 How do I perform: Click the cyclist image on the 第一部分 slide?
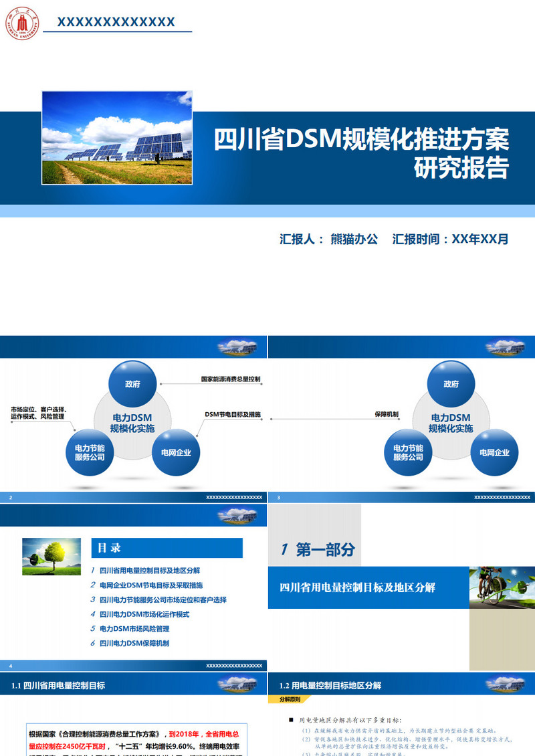(x=498, y=588)
